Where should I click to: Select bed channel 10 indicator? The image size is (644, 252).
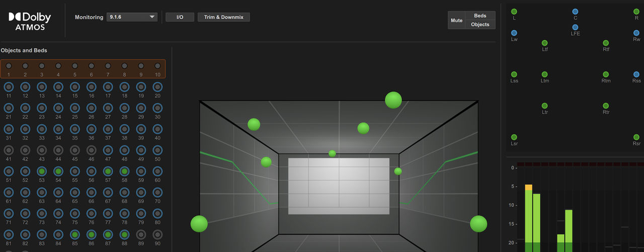point(157,66)
